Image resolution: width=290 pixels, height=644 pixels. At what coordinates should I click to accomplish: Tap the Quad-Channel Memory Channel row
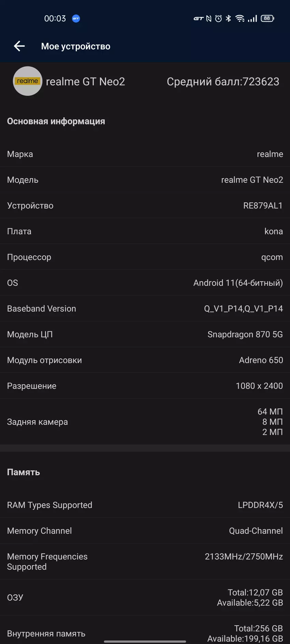click(145, 531)
